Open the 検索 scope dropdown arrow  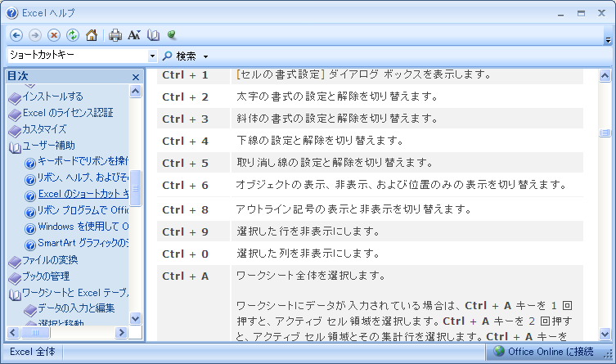pyautogui.click(x=205, y=56)
